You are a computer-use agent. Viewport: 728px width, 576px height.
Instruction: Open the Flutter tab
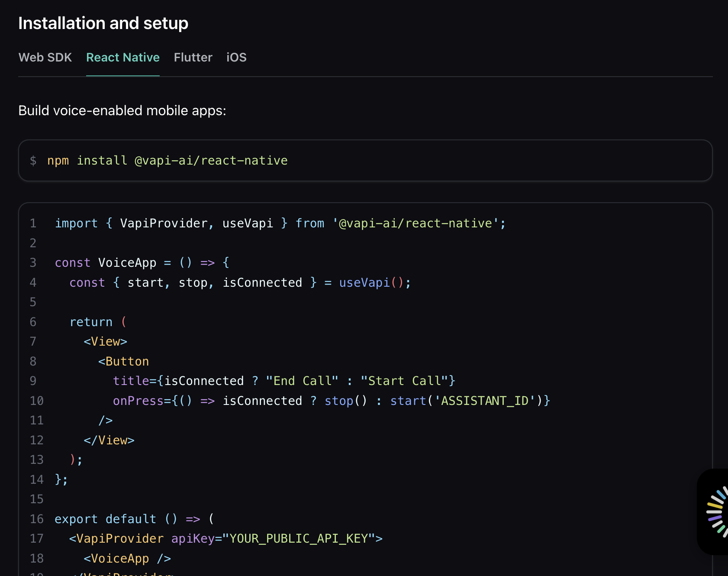[x=193, y=58]
